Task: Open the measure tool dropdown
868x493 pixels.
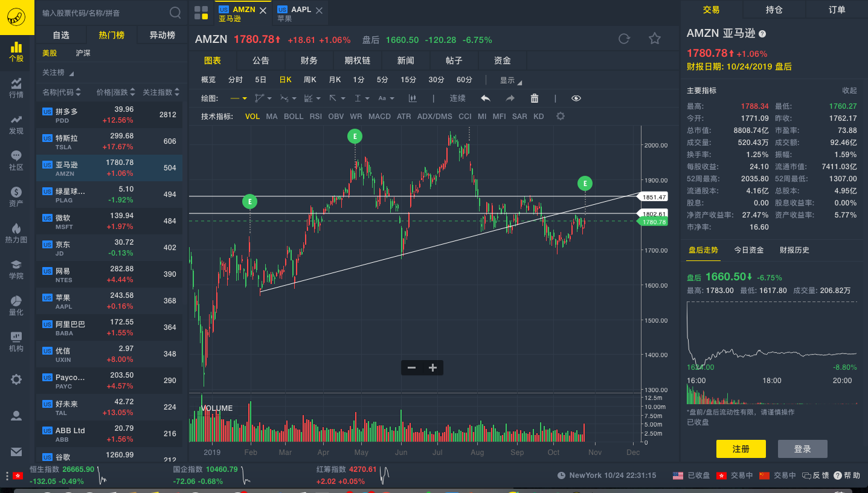Action: tap(362, 98)
